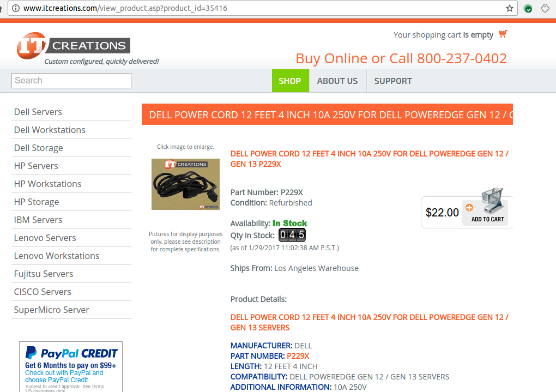Screen dimensions: 556x392
Task: Open the ABOUT US menu item
Action: (337, 81)
